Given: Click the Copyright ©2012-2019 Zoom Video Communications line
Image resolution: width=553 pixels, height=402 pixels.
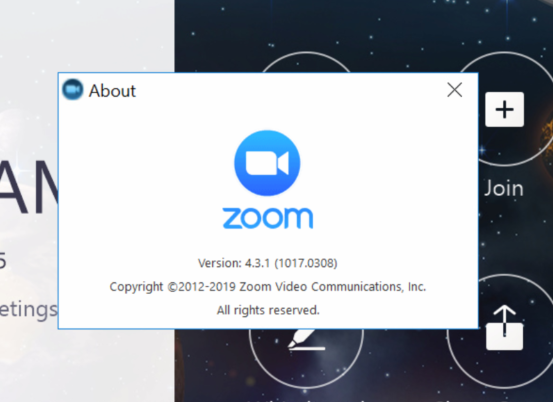Looking at the screenshot, I should [x=268, y=287].
